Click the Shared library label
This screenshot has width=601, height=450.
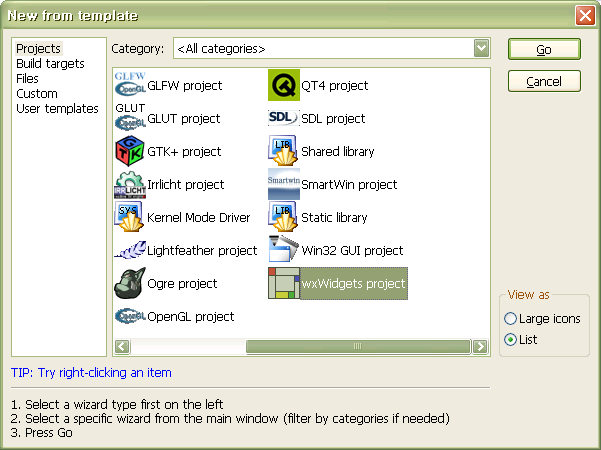338,151
